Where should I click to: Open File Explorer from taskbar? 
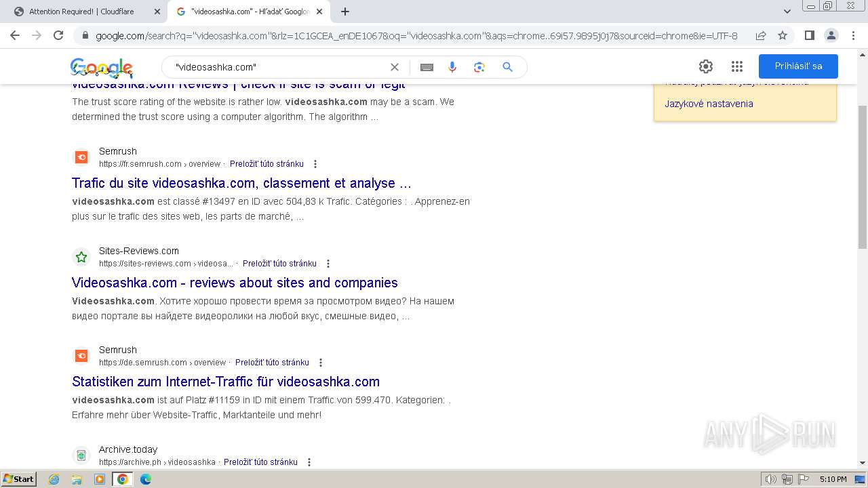click(x=77, y=479)
